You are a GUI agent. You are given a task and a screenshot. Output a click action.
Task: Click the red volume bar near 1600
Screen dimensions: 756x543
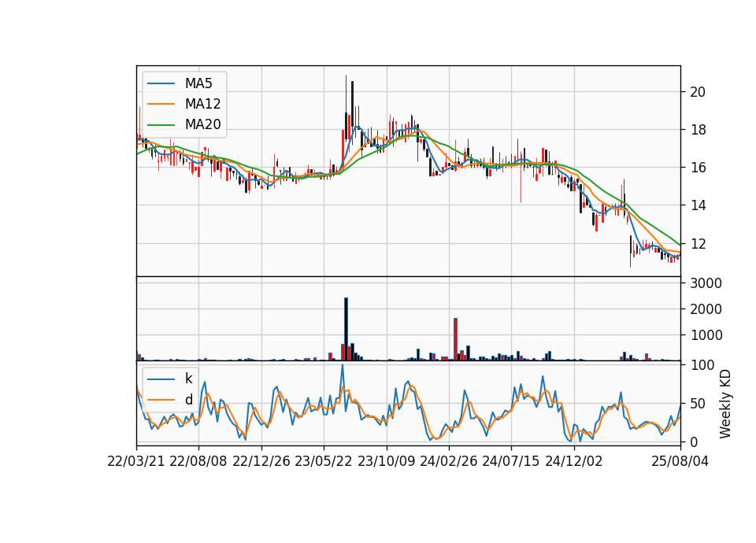pos(455,339)
